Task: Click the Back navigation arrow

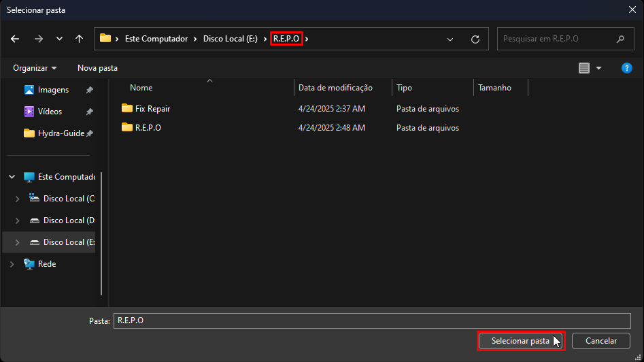Action: pyautogui.click(x=16, y=39)
